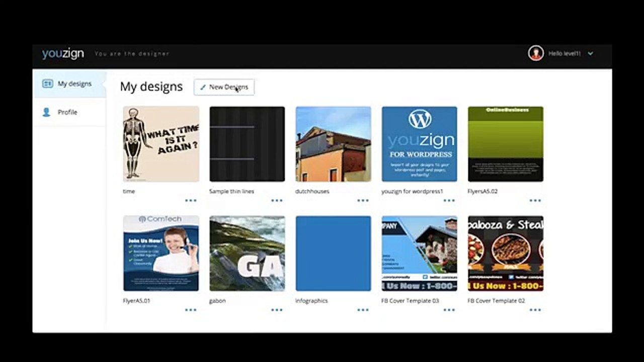Open the options dots for 'time' design
644x362 pixels.
(191, 200)
